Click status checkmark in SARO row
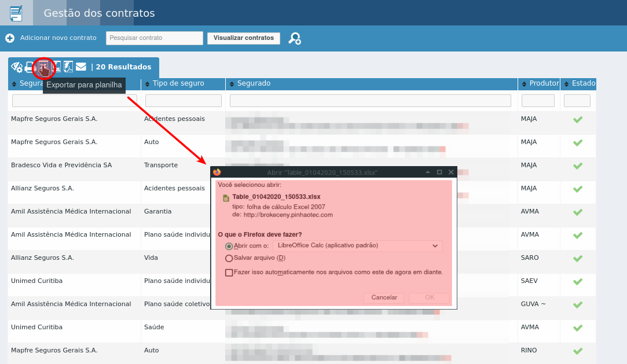Image resolution: width=627 pixels, height=364 pixels. [578, 259]
